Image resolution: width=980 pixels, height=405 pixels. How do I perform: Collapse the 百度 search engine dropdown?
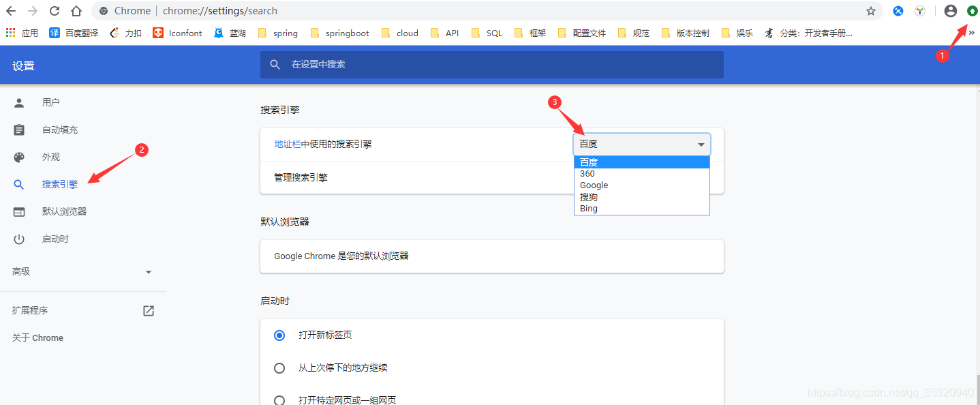pyautogui.click(x=642, y=144)
